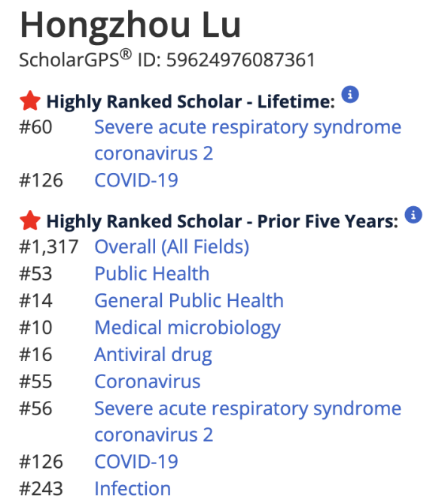
Task: Click the #10 Medical microbiology rank number
Action: click(35, 328)
